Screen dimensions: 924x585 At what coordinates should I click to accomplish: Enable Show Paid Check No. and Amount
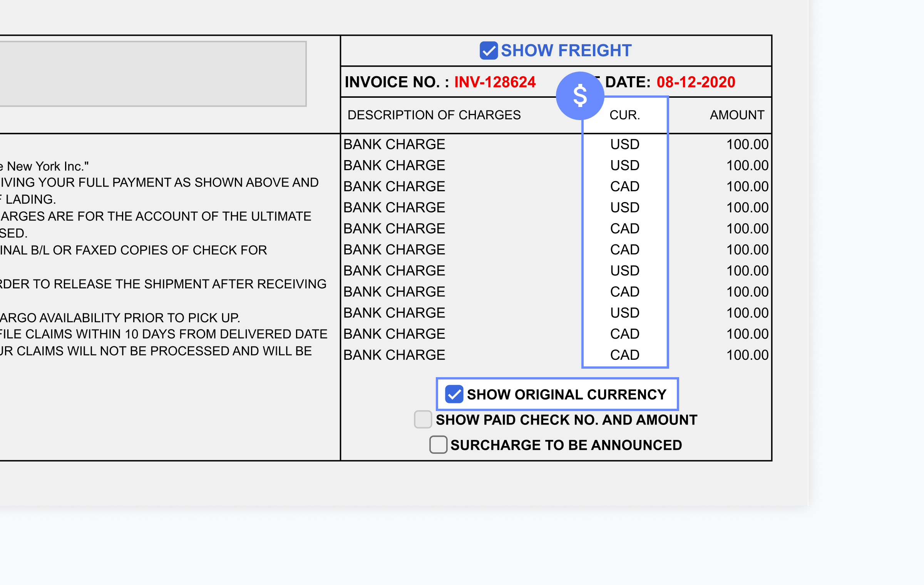click(423, 420)
